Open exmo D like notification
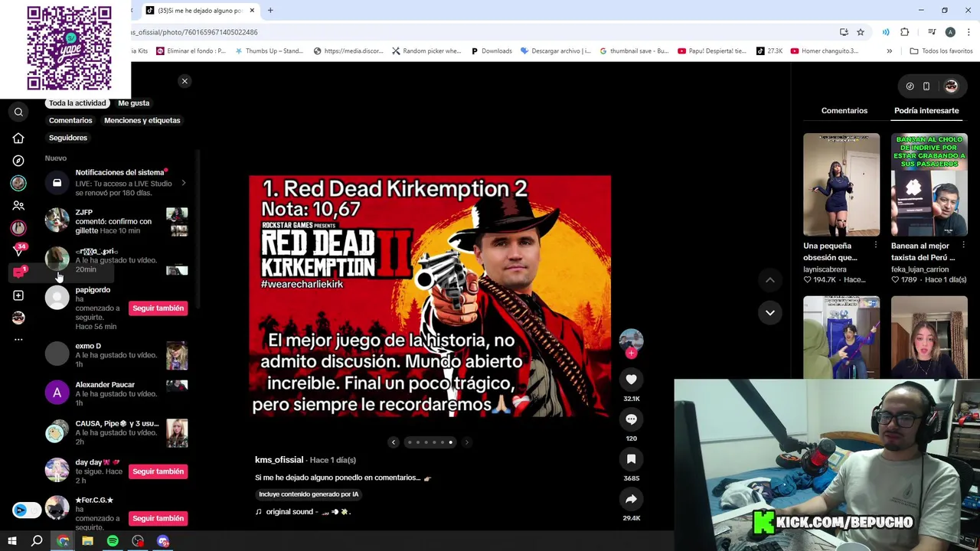The image size is (980, 551). click(116, 355)
